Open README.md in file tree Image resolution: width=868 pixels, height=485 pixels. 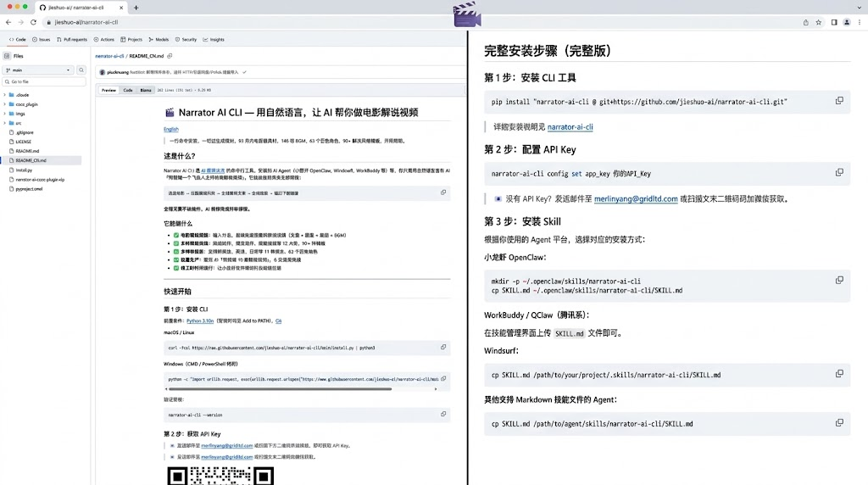coord(27,151)
